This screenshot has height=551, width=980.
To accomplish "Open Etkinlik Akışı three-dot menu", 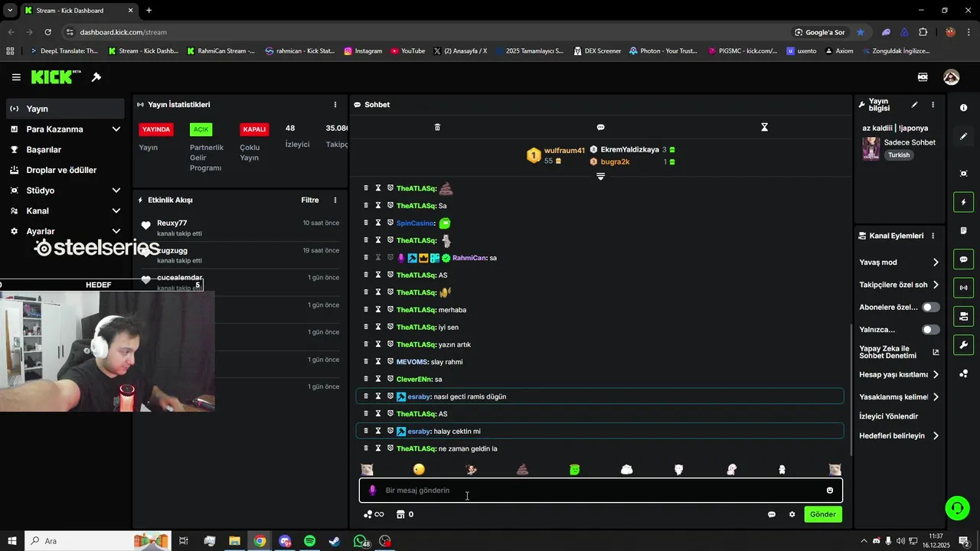I will (335, 200).
